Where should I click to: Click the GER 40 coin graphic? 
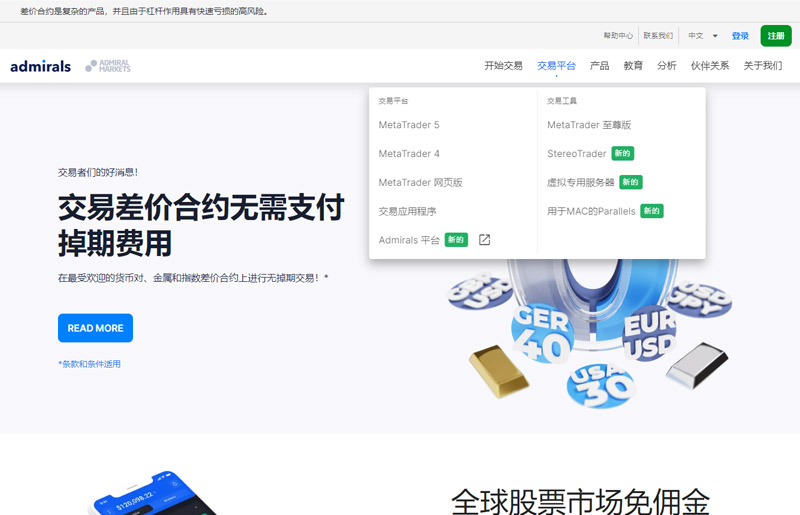coord(542,334)
